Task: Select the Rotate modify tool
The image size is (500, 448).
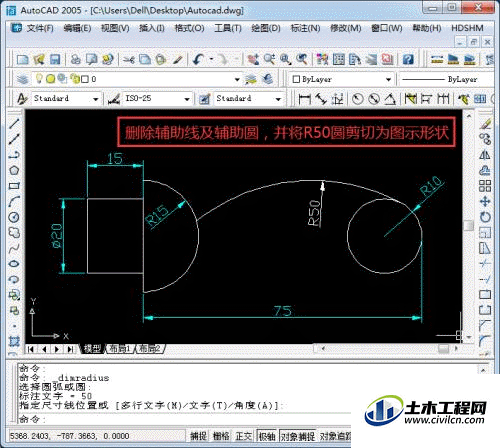Action: (x=485, y=217)
